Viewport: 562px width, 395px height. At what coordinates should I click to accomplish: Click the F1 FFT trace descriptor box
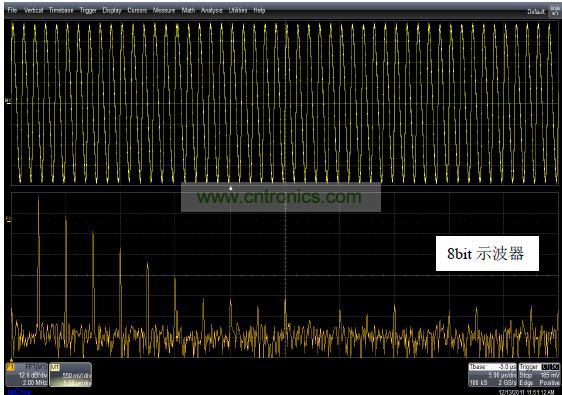coord(27,375)
